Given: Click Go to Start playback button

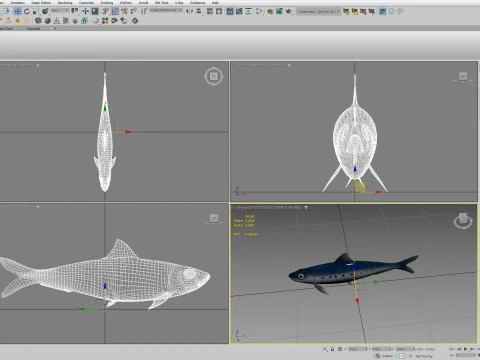Looking at the screenshot, I should click(x=452, y=349).
